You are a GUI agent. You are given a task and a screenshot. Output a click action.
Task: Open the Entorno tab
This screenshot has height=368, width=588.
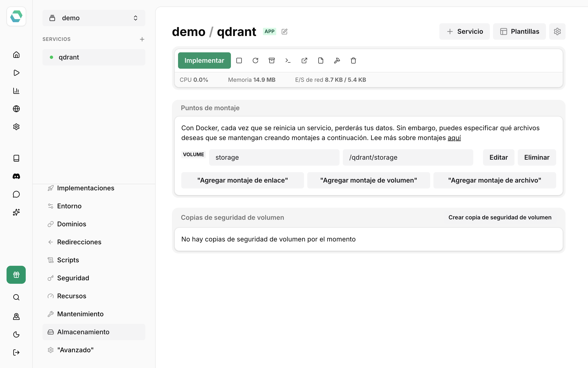(x=94, y=206)
